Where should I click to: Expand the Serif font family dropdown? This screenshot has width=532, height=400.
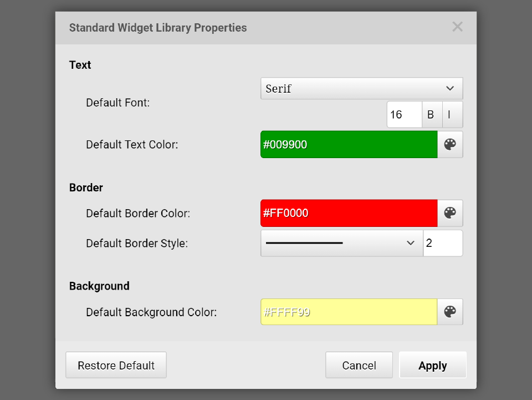361,89
